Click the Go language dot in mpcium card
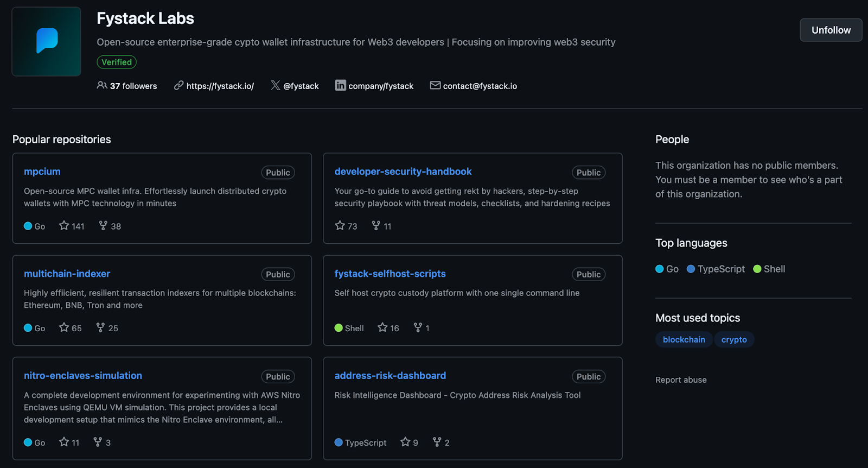The width and height of the screenshot is (868, 468). coord(28,226)
